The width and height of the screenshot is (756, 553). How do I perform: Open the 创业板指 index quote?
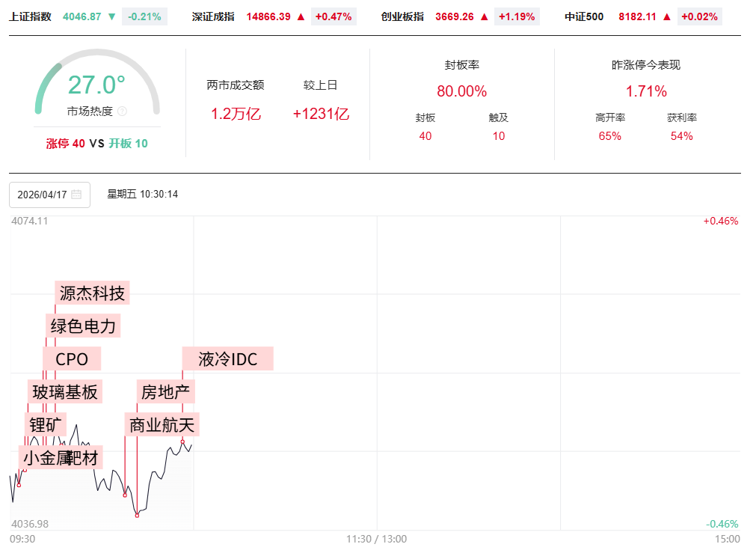click(402, 16)
